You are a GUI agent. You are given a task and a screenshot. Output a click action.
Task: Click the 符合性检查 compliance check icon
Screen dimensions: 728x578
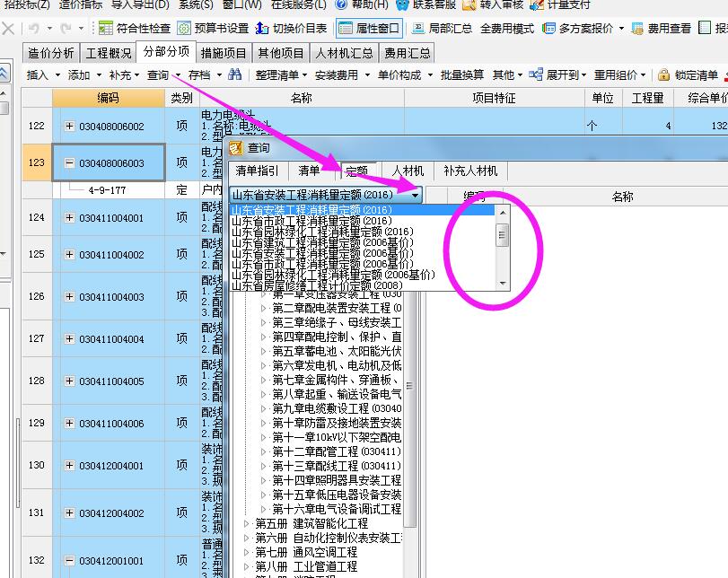[x=105, y=29]
